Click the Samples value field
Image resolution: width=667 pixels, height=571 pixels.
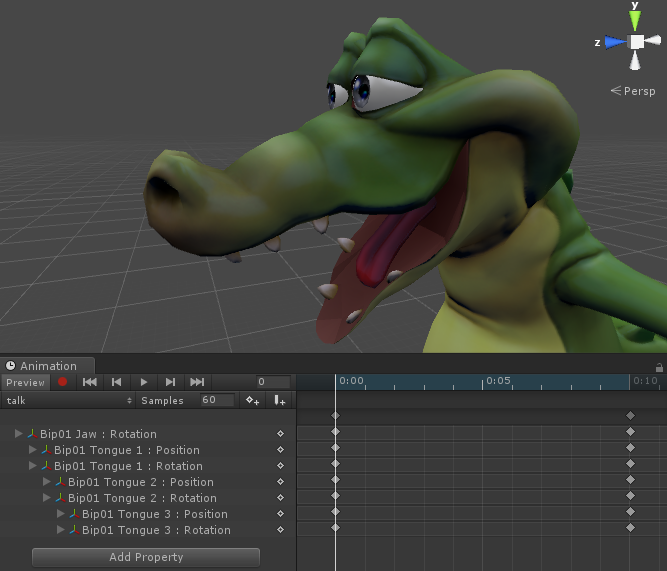pyautogui.click(x=217, y=400)
